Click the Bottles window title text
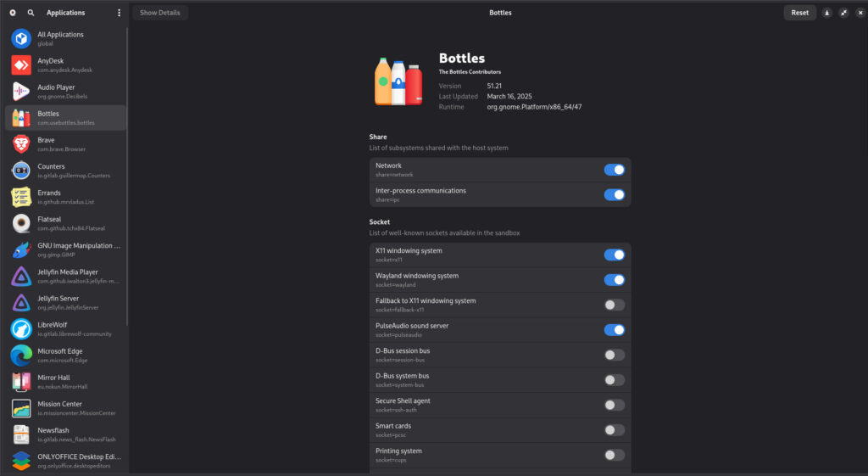868x476 pixels. pyautogui.click(x=500, y=13)
